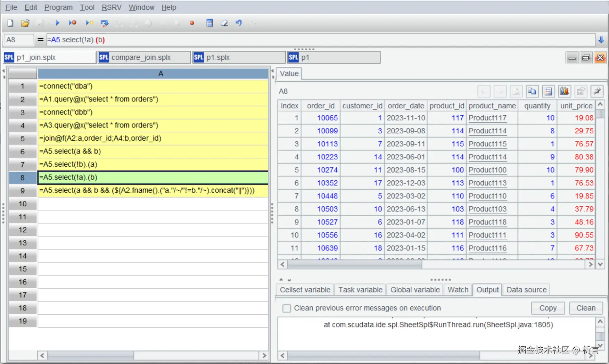Click the eraser clear icon
This screenshot has height=364, width=609.
pyautogui.click(x=224, y=23)
